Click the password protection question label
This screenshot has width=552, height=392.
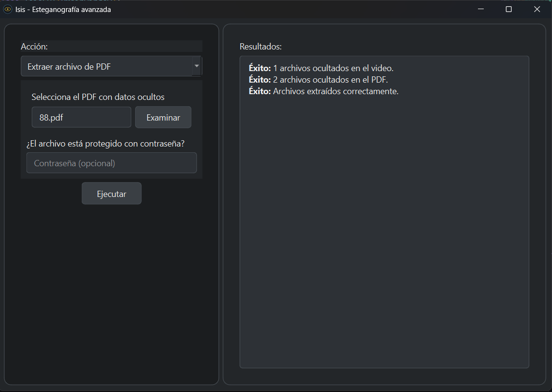(x=106, y=144)
